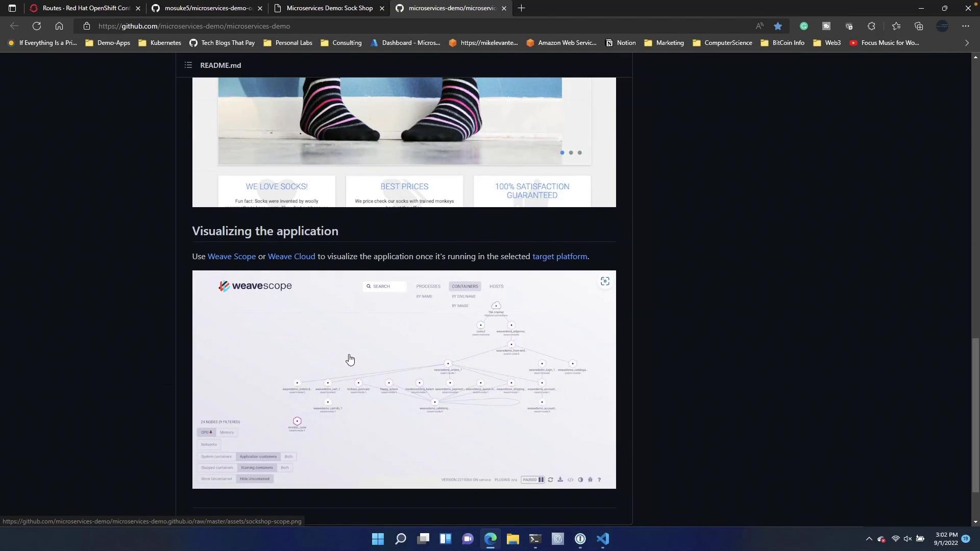Open the weavescope screenshot image

(x=404, y=380)
